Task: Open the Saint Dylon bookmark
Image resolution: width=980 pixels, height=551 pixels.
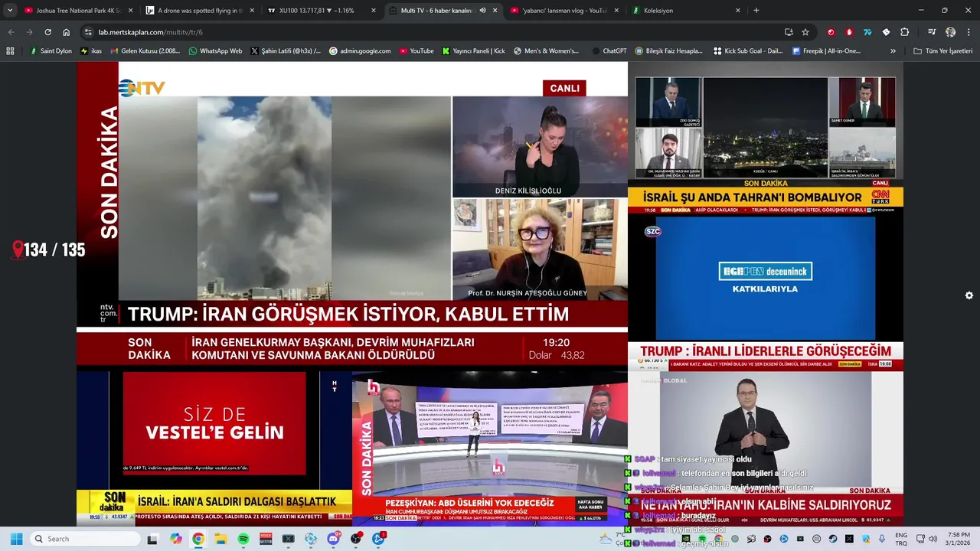Action: [51, 51]
